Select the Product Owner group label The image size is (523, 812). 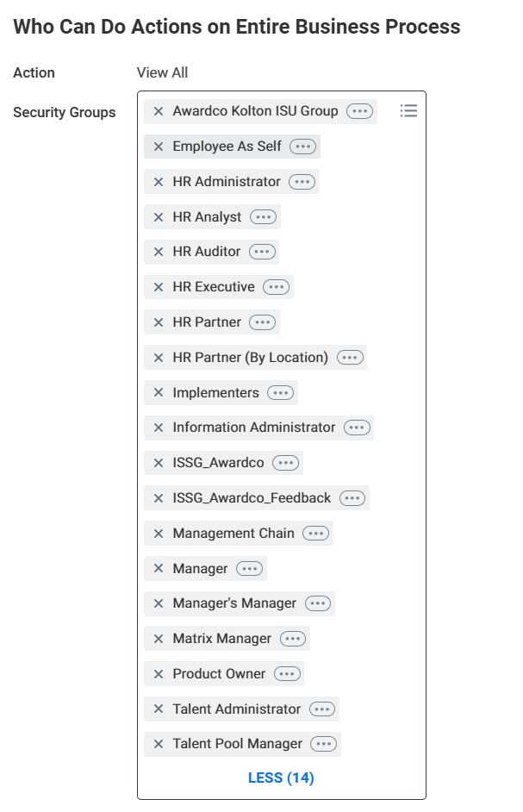[x=220, y=674]
